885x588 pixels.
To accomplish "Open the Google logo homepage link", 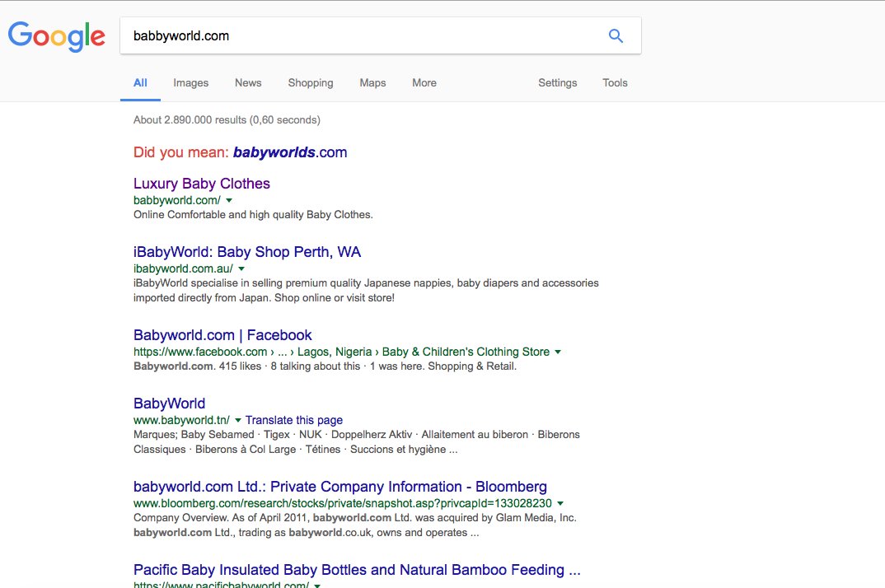I will coord(56,36).
